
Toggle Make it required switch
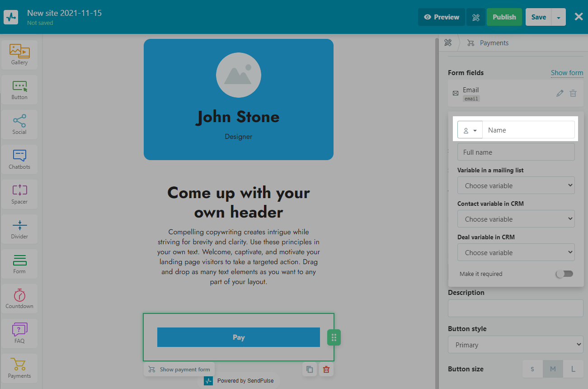click(564, 274)
